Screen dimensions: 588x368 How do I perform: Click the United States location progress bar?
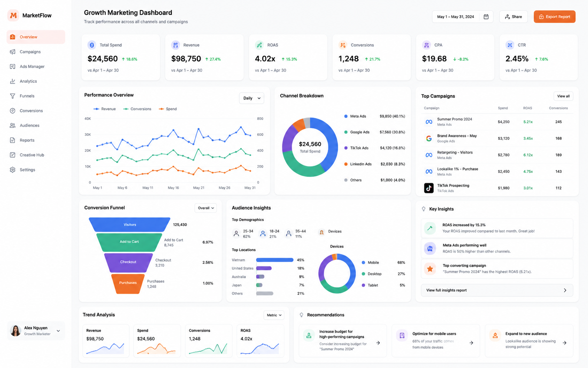pyautogui.click(x=264, y=269)
